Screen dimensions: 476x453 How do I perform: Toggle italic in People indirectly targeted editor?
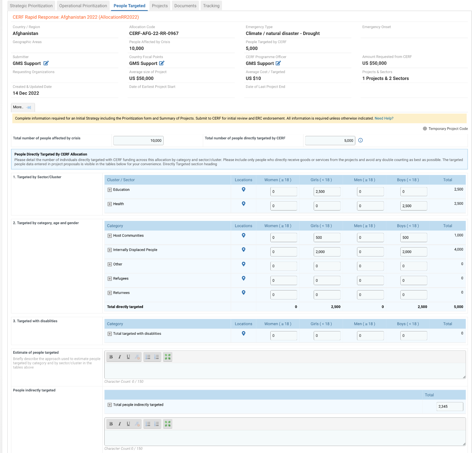(x=120, y=424)
